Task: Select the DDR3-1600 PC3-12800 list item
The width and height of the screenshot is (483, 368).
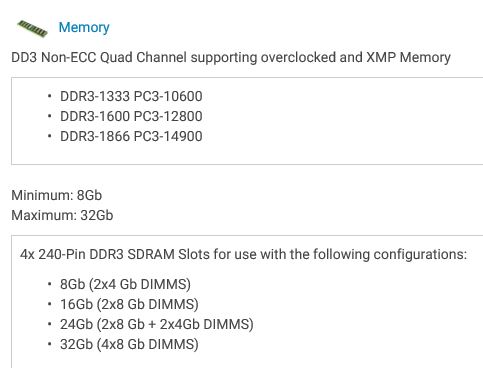Action: 131,116
